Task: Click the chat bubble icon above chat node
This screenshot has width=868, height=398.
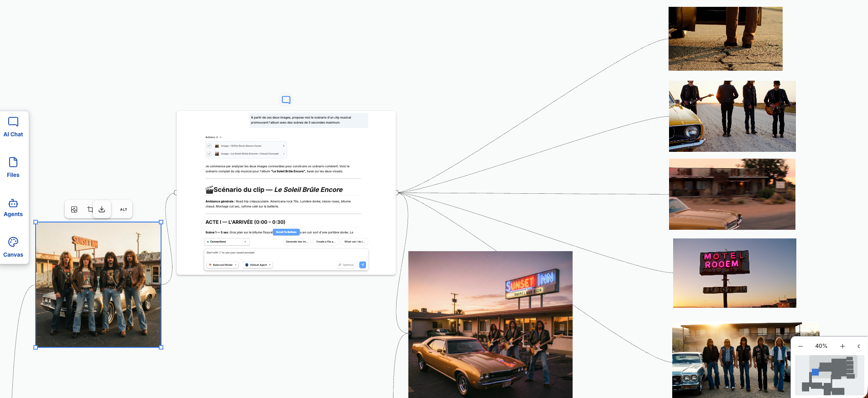Action: click(286, 100)
